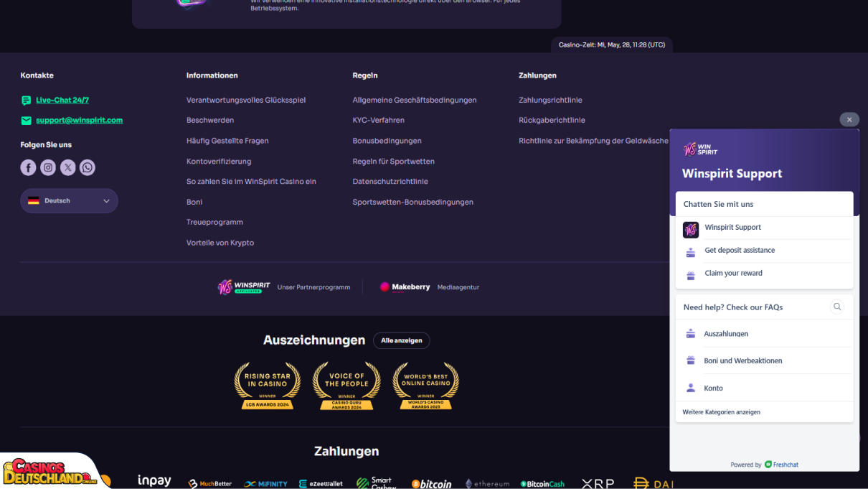Click the MiFinity payment logo
Image resolution: width=868 pixels, height=489 pixels.
click(x=266, y=484)
